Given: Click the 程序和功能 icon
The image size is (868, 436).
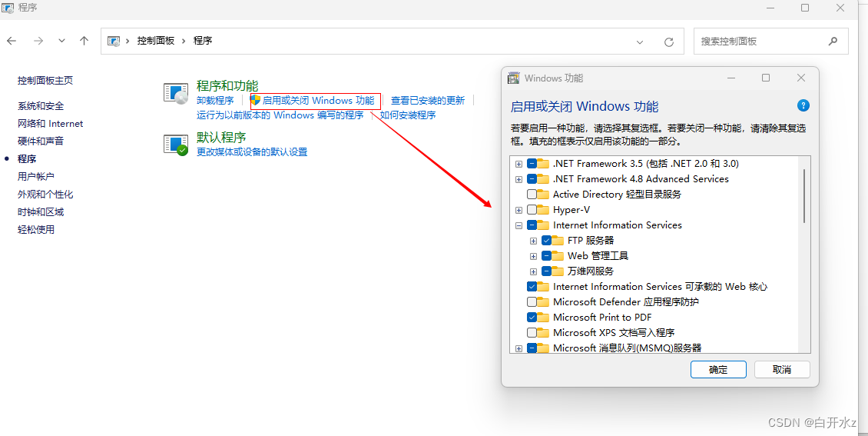Looking at the screenshot, I should (x=176, y=94).
